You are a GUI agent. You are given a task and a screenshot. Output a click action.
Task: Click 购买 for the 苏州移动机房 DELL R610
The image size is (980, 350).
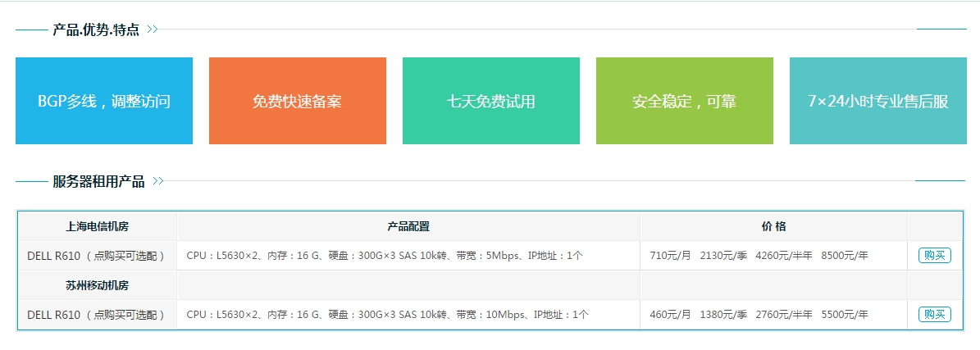coord(934,315)
